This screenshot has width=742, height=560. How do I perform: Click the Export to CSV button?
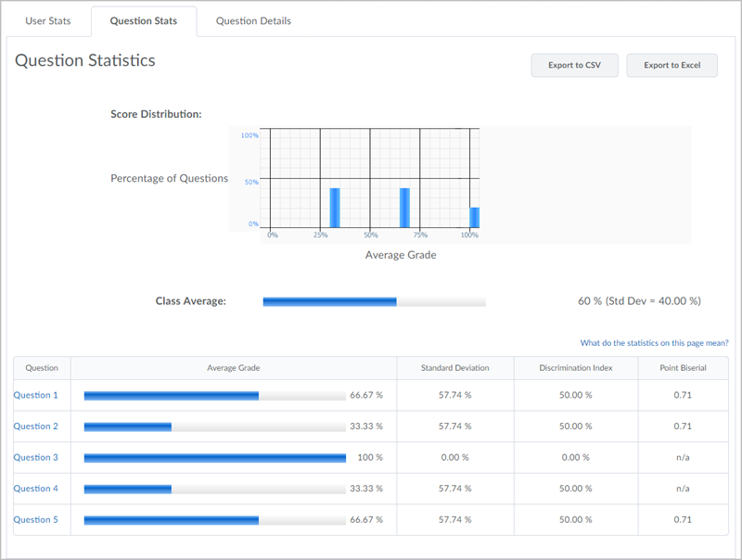[574, 65]
